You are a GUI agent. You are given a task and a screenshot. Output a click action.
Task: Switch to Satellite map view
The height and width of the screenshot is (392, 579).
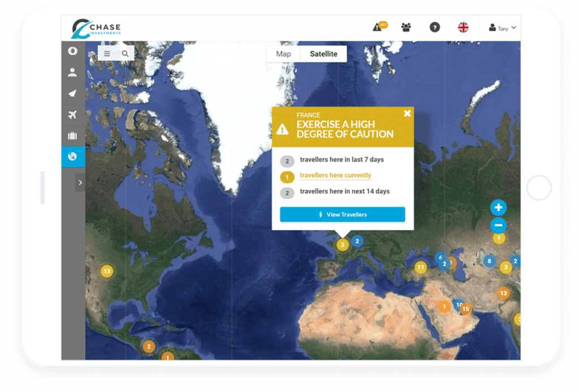pyautogui.click(x=323, y=54)
